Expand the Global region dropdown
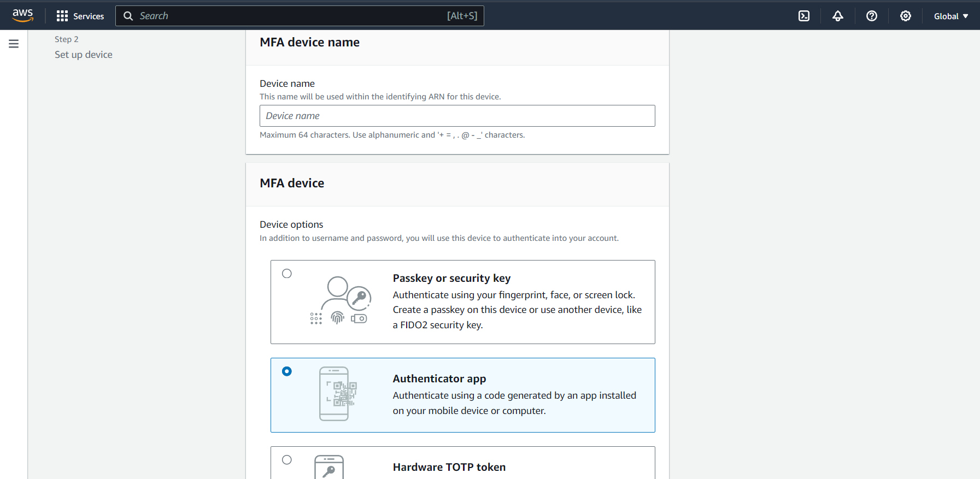This screenshot has height=479, width=980. click(951, 16)
